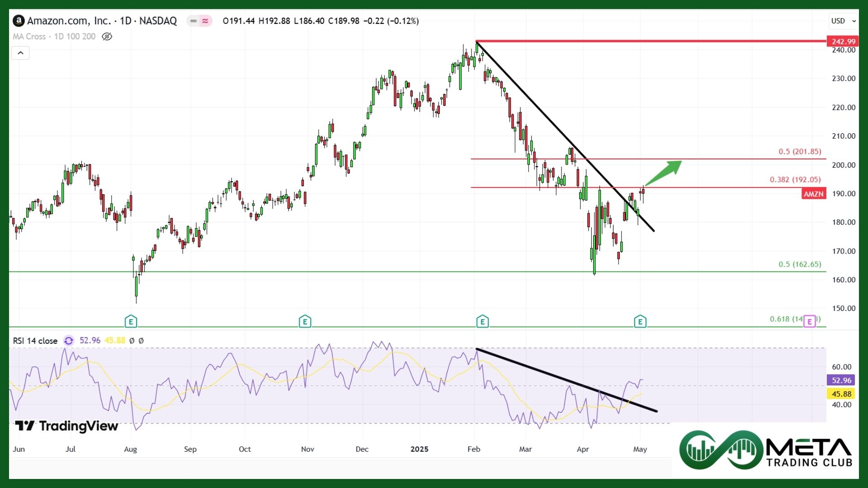Image resolution: width=868 pixels, height=488 pixels.
Task: Click the L186.40 low value in the header
Action: pyautogui.click(x=309, y=21)
